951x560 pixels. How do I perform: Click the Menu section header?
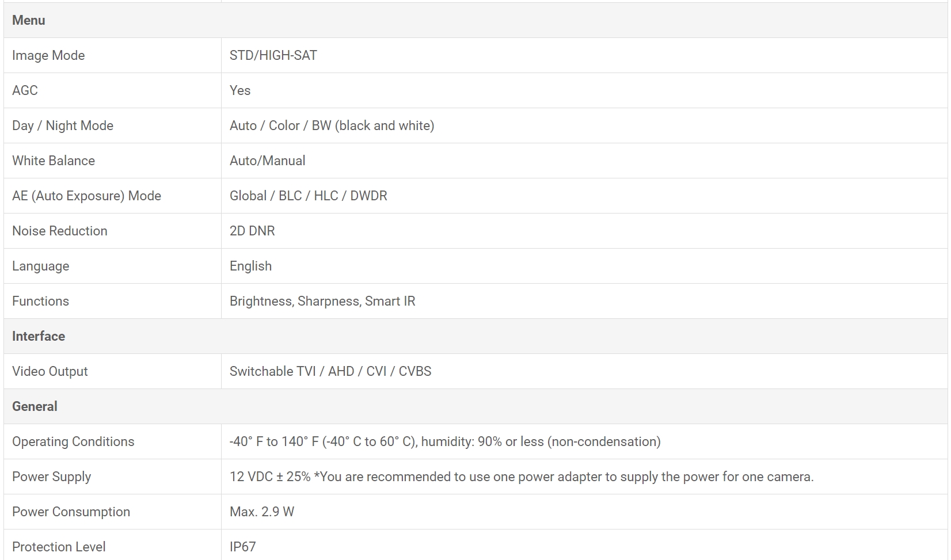pyautogui.click(x=29, y=20)
